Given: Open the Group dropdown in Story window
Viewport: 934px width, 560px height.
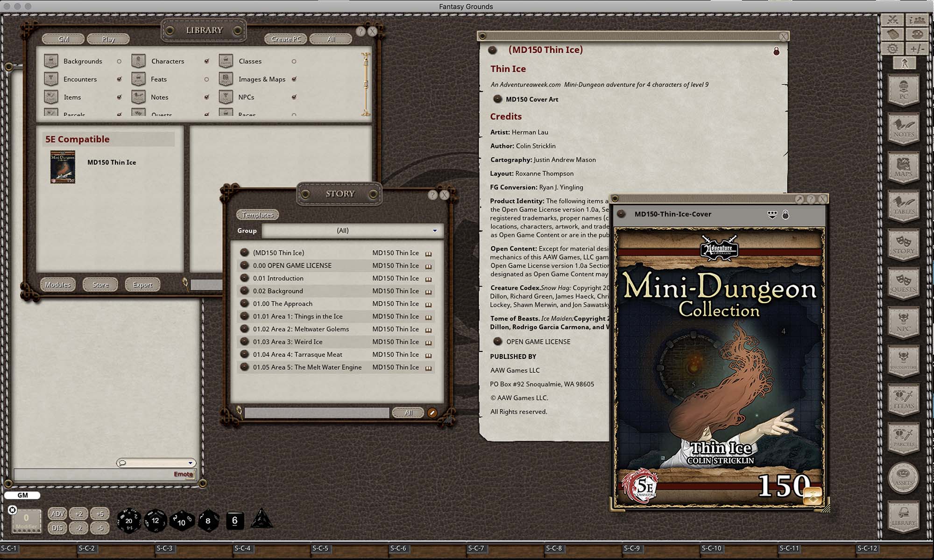Looking at the screenshot, I should pyautogui.click(x=352, y=231).
